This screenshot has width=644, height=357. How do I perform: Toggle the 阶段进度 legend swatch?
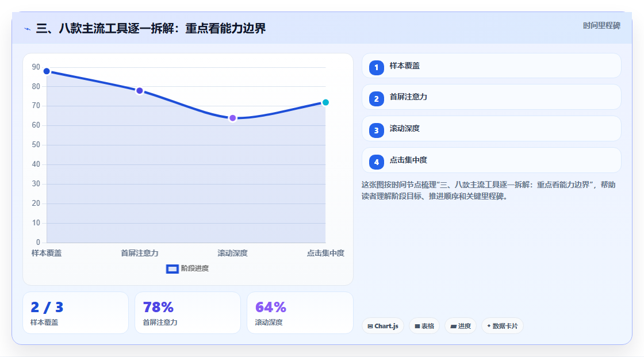point(172,269)
